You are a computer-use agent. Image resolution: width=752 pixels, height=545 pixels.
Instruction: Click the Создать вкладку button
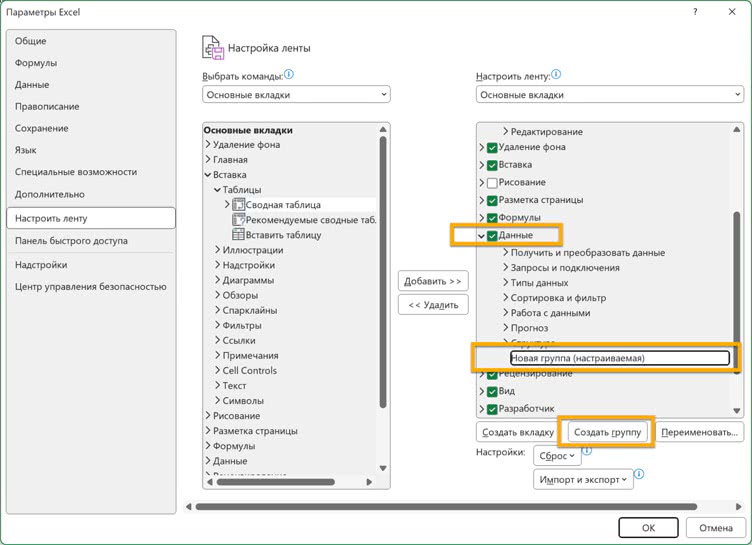point(517,432)
